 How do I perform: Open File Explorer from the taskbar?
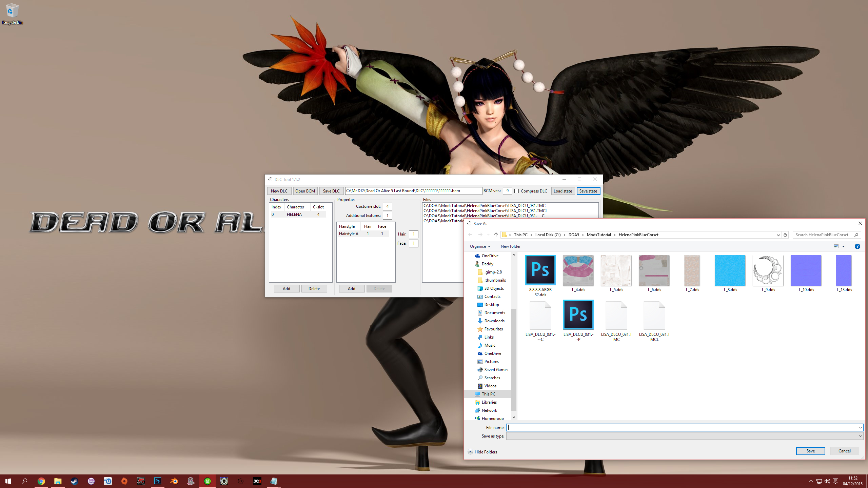click(x=58, y=481)
